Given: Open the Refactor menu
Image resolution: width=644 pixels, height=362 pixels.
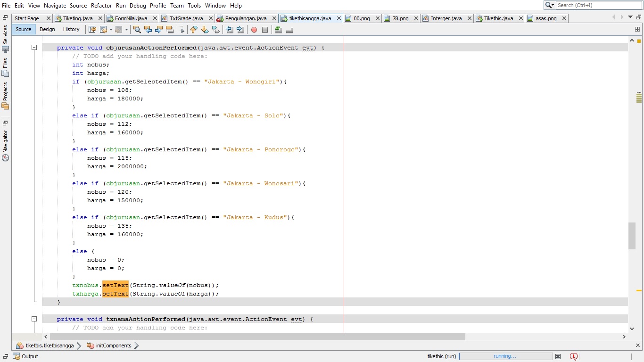Looking at the screenshot, I should coord(101,6).
